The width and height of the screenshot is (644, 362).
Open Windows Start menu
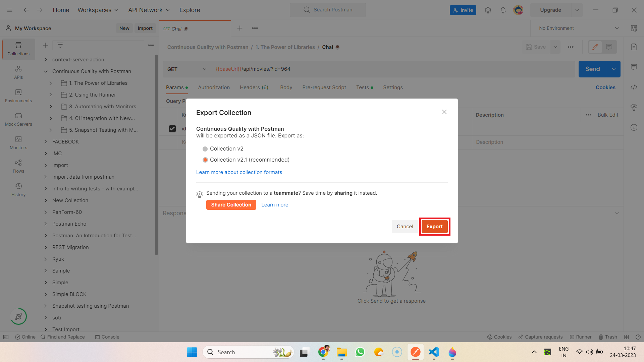click(192, 352)
